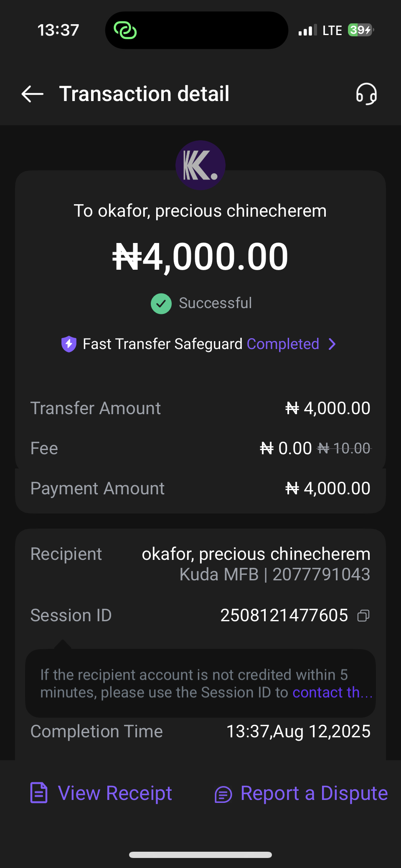This screenshot has height=868, width=401.
Task: Tap the Kuda bank logo
Action: tap(200, 165)
